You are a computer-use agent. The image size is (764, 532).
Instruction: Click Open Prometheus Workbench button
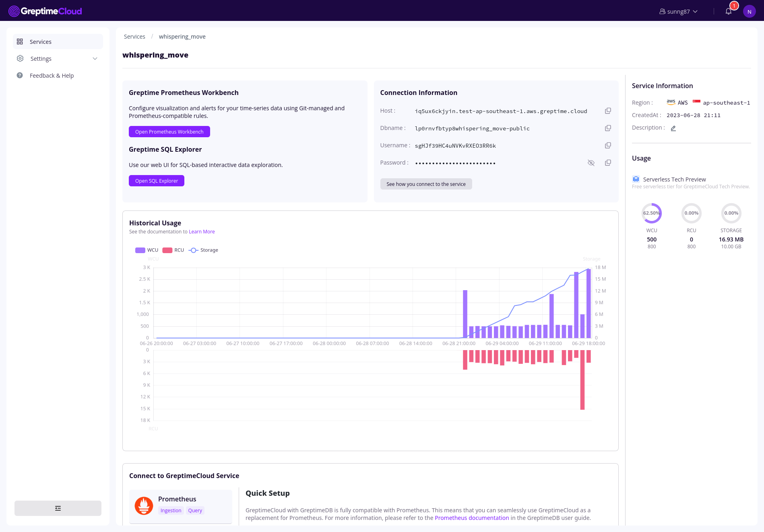click(169, 132)
